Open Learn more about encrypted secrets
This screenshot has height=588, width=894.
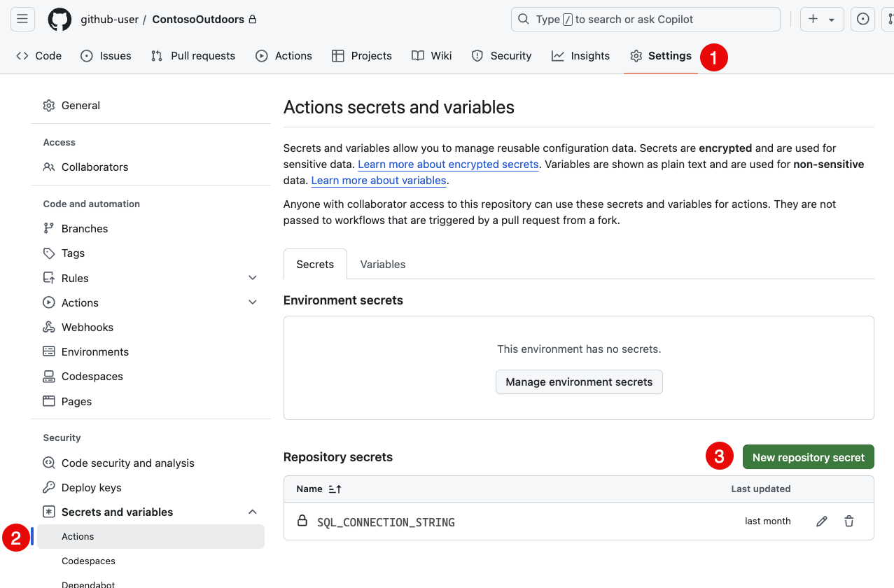pyautogui.click(x=447, y=164)
